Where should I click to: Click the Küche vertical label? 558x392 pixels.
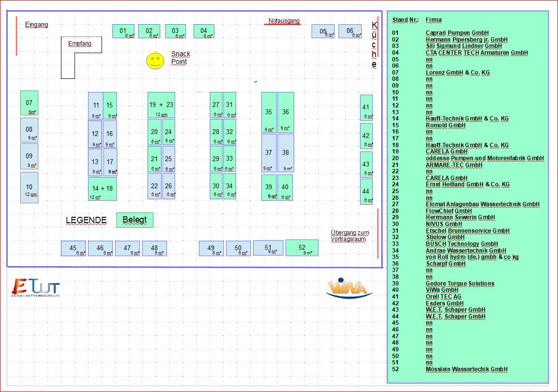[374, 45]
